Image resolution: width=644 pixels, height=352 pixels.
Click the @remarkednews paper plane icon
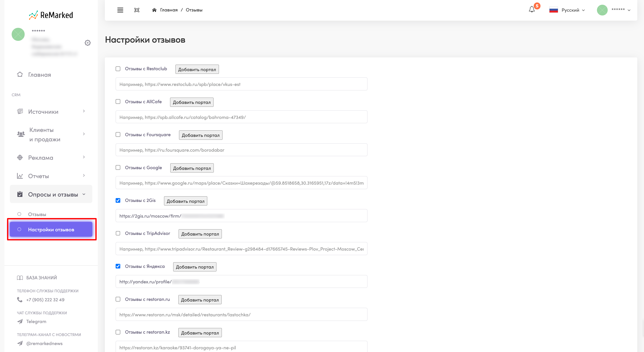click(20, 343)
